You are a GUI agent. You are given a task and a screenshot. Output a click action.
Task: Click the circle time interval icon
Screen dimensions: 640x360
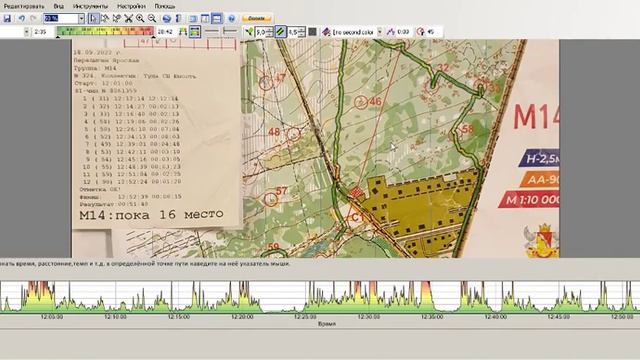coord(420,31)
